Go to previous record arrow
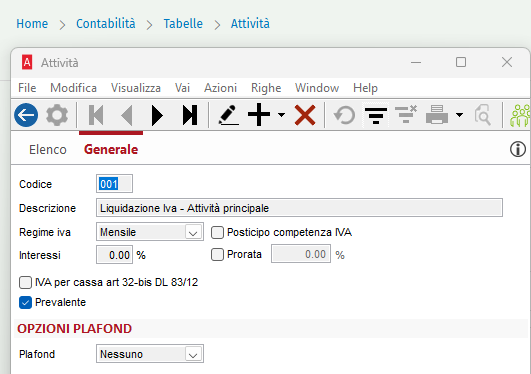This screenshot has width=531, height=374. click(127, 115)
